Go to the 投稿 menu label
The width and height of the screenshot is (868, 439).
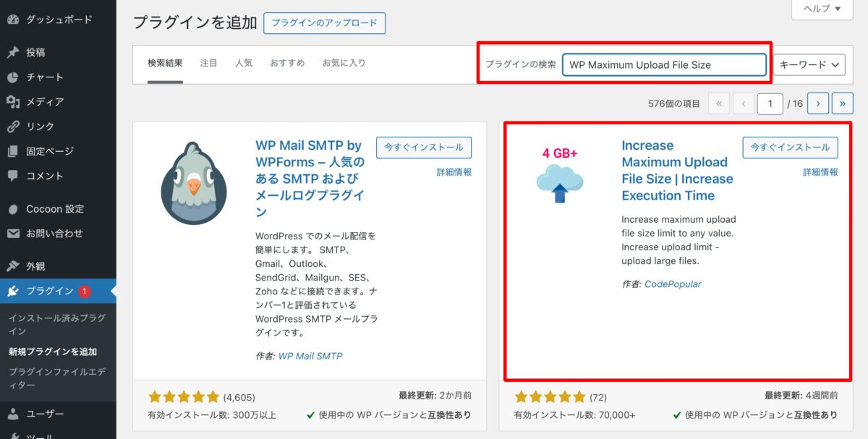click(36, 53)
